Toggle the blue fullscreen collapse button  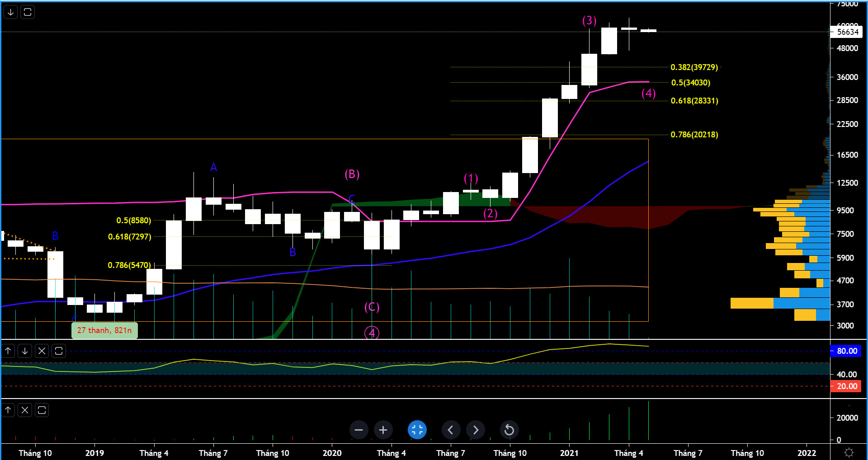tap(417, 430)
